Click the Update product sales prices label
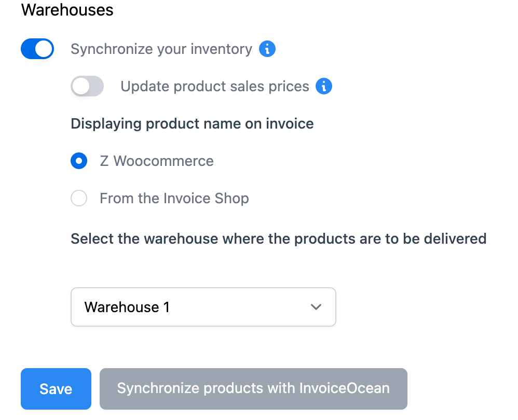 coord(215,86)
